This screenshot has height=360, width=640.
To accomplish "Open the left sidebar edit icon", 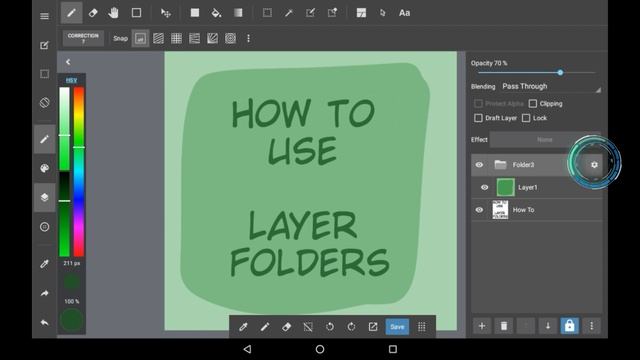I will coord(44,45).
